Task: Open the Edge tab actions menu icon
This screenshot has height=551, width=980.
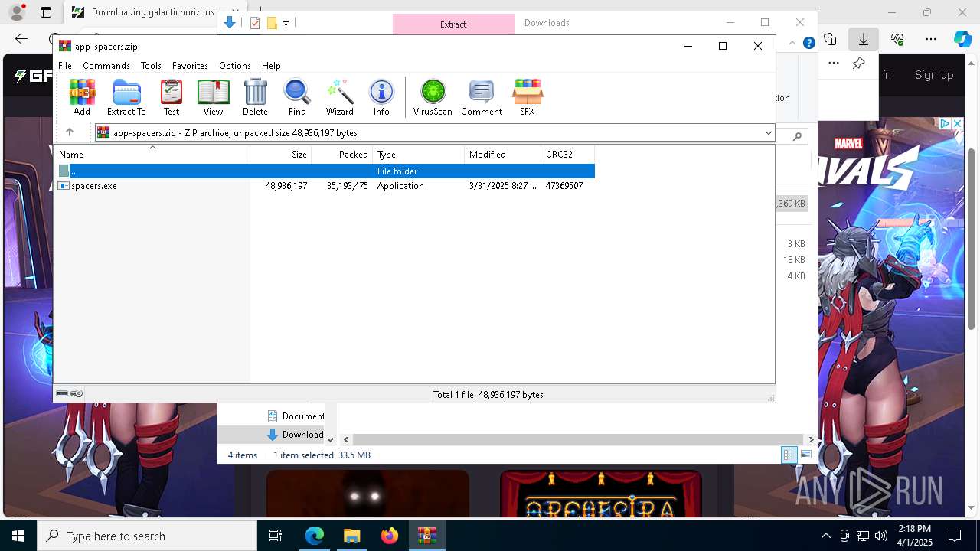Action: pyautogui.click(x=45, y=12)
